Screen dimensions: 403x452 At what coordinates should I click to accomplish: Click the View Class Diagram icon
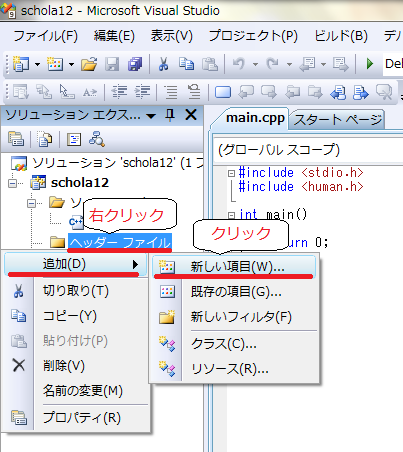(97, 139)
